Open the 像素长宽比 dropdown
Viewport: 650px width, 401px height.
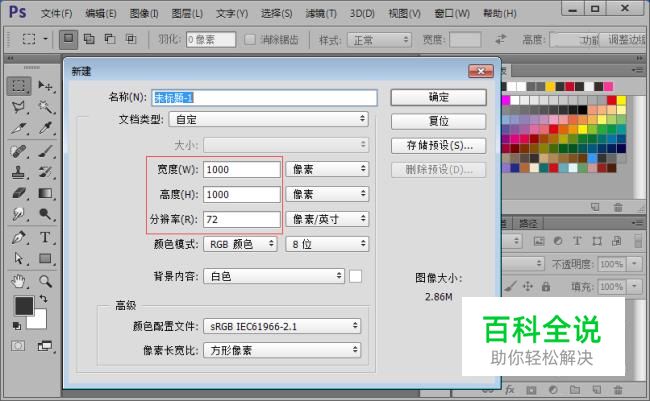pos(282,350)
